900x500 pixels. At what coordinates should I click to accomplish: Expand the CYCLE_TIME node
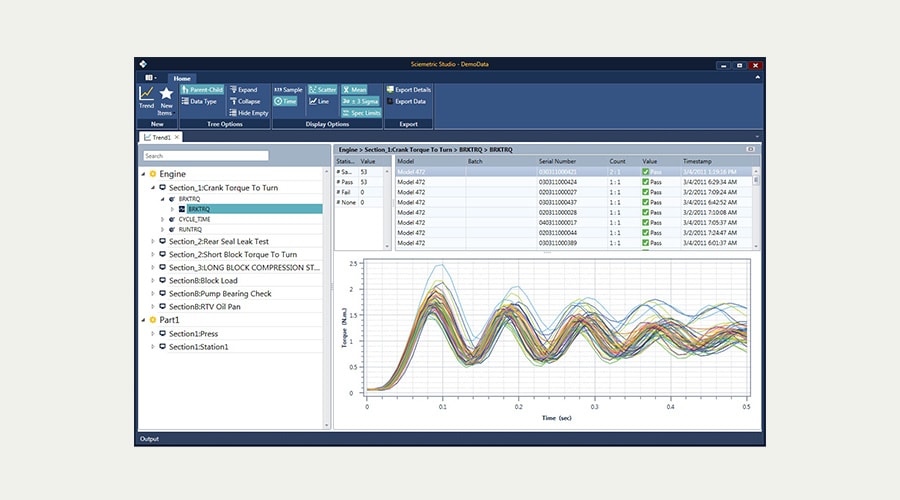162,219
